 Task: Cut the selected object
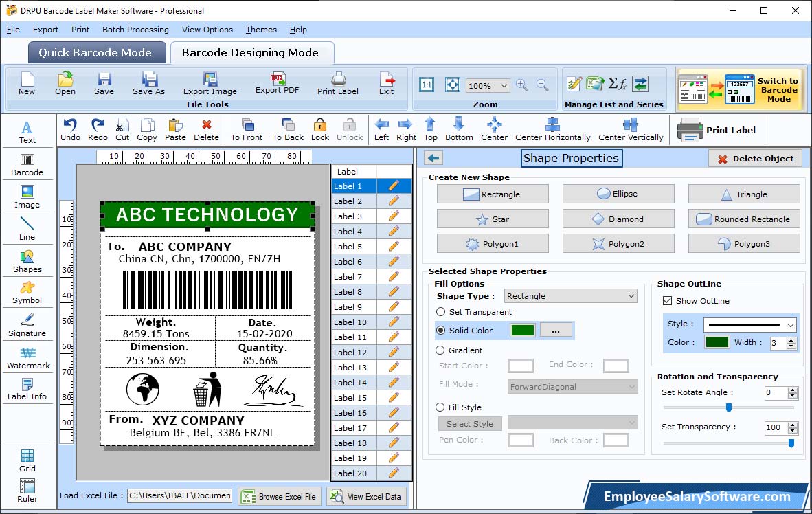click(x=122, y=130)
